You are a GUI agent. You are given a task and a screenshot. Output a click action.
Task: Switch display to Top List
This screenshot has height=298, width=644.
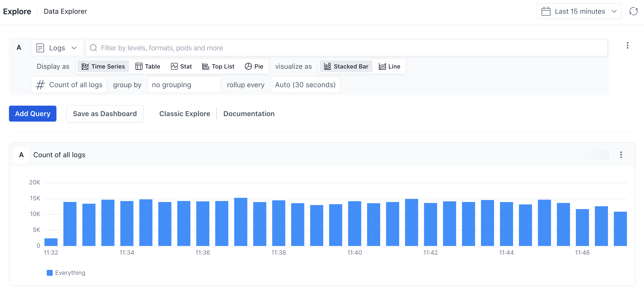pyautogui.click(x=218, y=66)
